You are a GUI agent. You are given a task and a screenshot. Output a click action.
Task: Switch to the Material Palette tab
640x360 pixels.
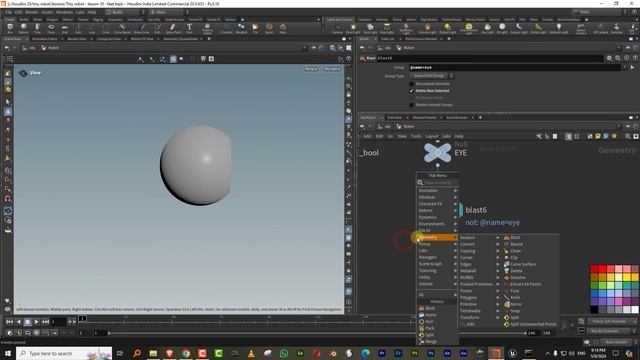[x=424, y=118]
